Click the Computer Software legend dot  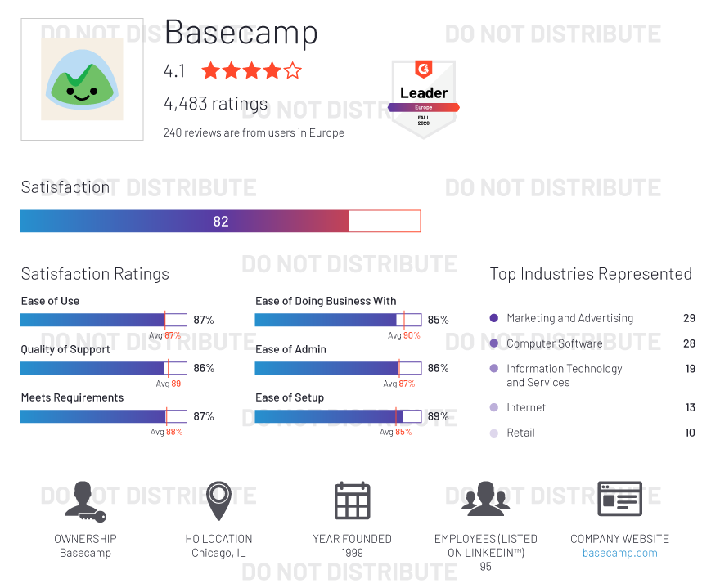[x=493, y=343]
